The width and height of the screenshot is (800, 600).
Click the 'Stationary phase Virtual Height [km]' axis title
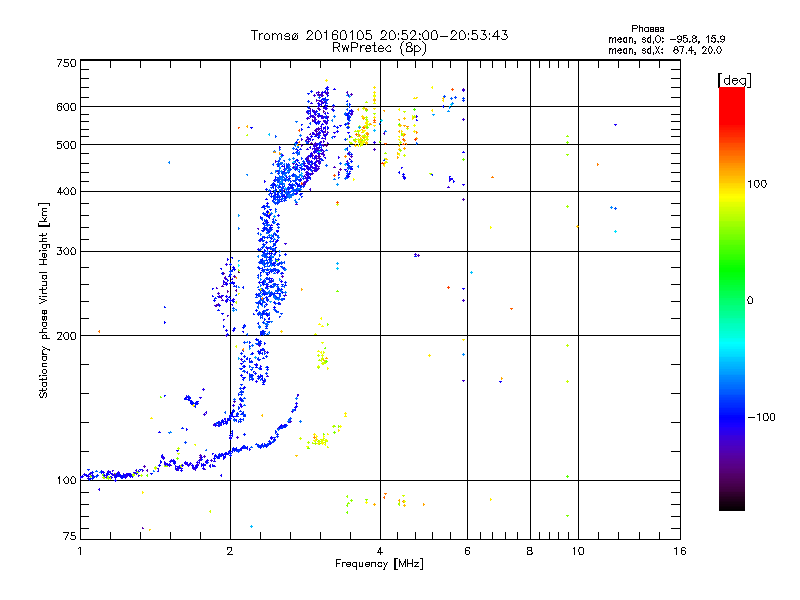(44, 300)
